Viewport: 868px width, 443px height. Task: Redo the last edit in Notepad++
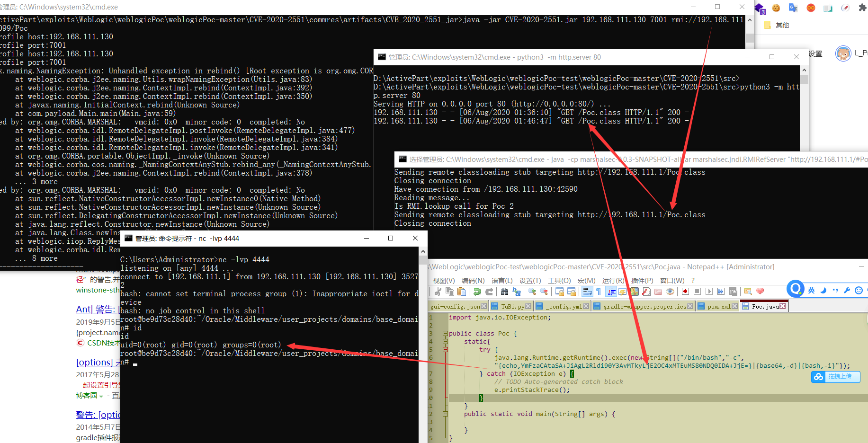coord(489,292)
